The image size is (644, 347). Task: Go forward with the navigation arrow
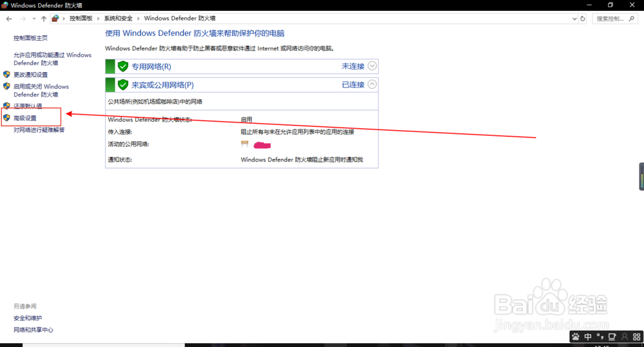click(x=23, y=19)
